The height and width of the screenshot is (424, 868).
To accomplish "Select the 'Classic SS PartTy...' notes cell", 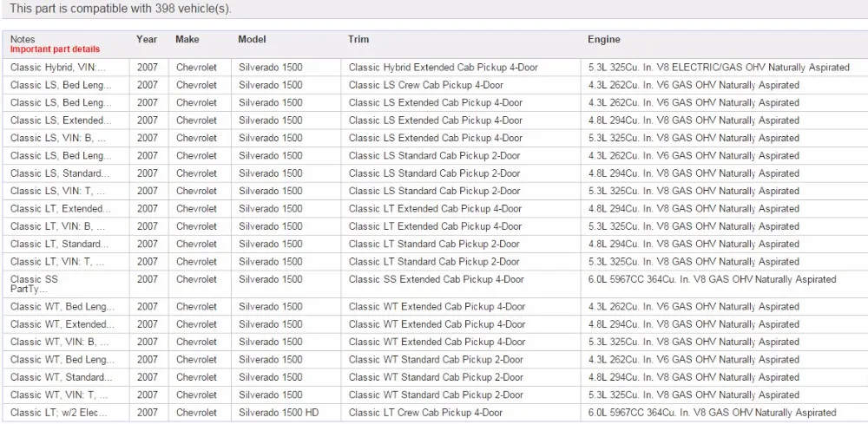I will pos(66,284).
